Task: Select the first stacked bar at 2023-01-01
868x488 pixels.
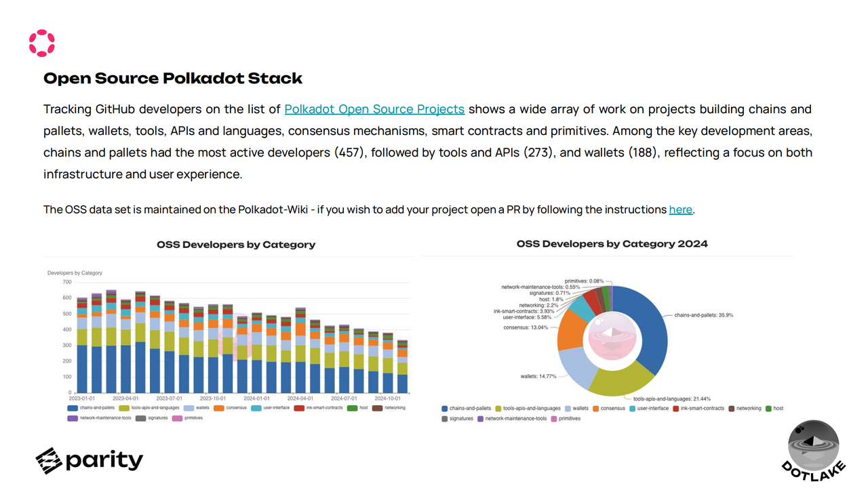Action: point(82,345)
